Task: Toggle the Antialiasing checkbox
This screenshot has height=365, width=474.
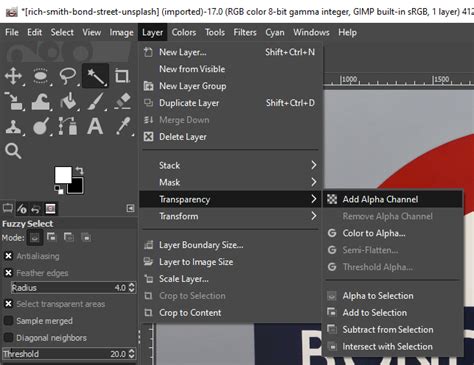Action: (8, 256)
